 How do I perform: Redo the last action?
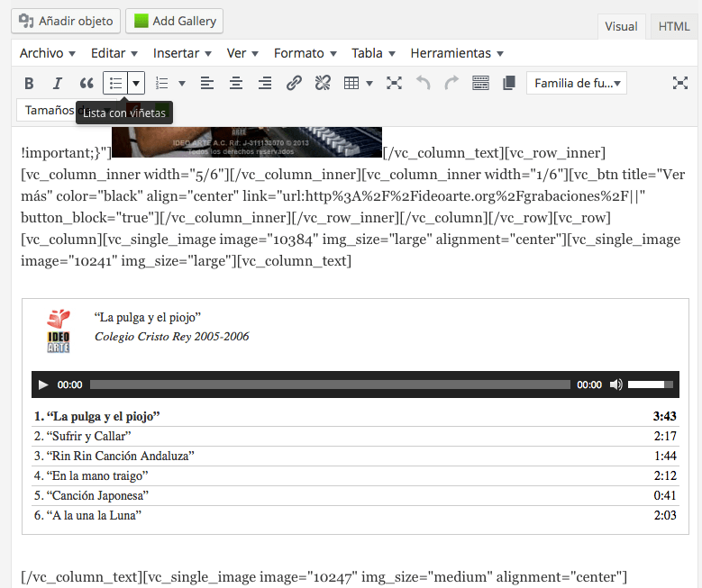click(451, 83)
